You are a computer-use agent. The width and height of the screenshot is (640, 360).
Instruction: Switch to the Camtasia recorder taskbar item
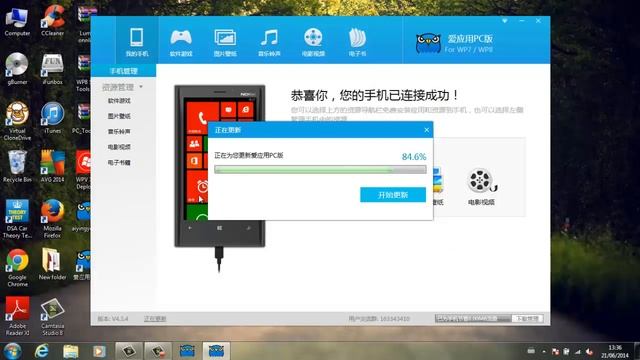tap(158, 351)
